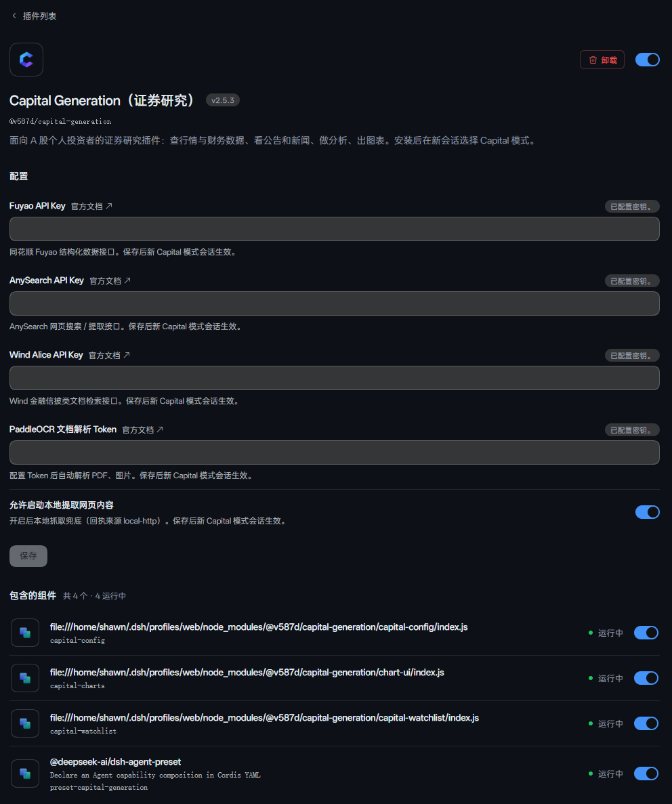Toggle the capital-watchlist component switch
This screenshot has width=672, height=804.
[646, 723]
